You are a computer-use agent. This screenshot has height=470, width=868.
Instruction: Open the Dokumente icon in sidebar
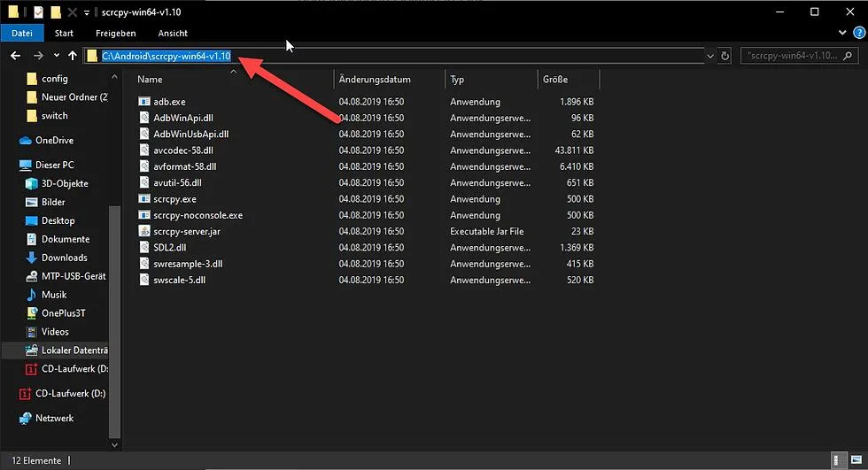[32, 239]
